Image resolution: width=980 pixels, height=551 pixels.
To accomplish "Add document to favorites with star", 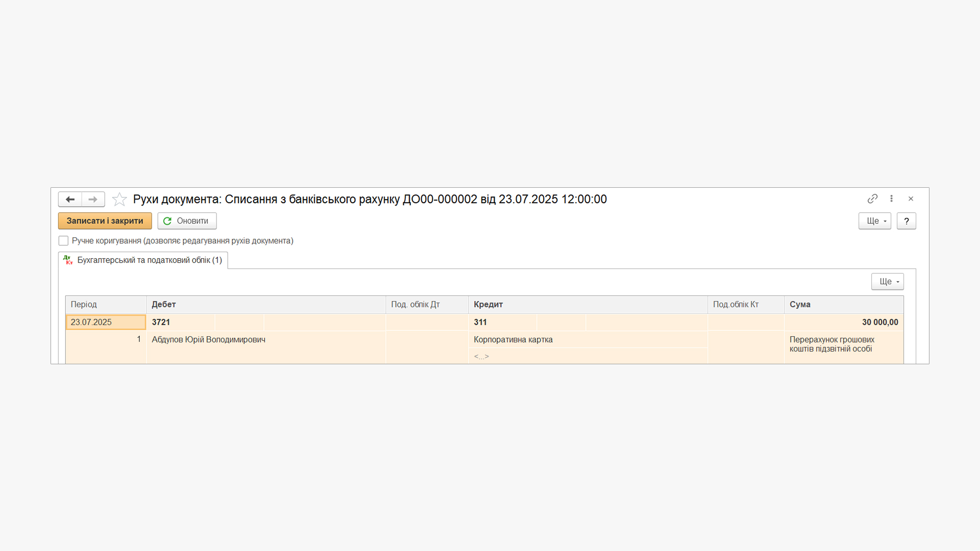I will [x=119, y=199].
